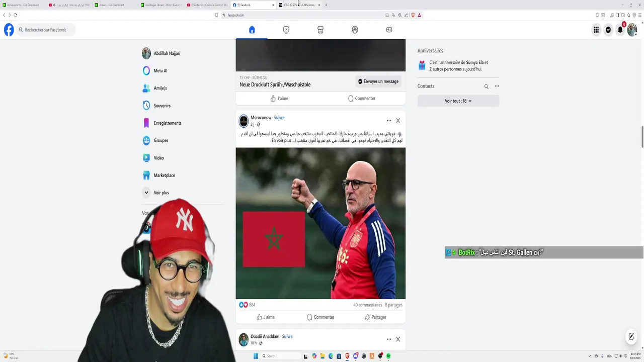The width and height of the screenshot is (644, 362).
Task: Click the Rechercher sur Facebook search field
Action: pos(46,30)
